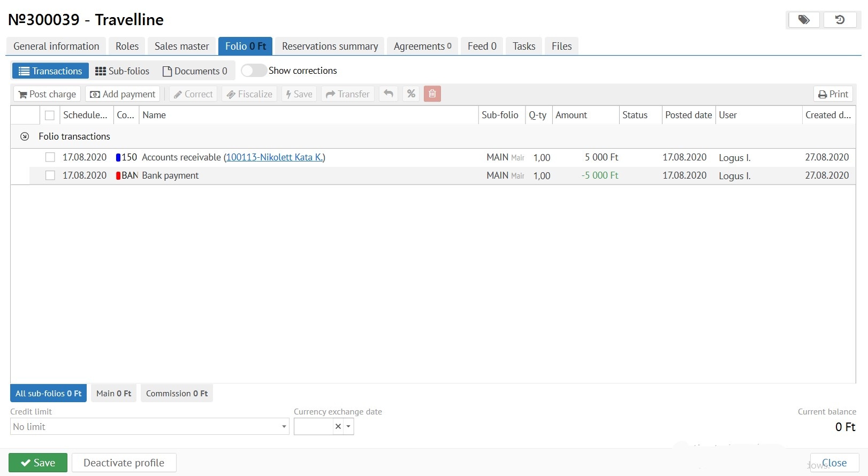The height and width of the screenshot is (476, 868).
Task: Open the 100113-Nikolett Kata K. link
Action: (274, 157)
